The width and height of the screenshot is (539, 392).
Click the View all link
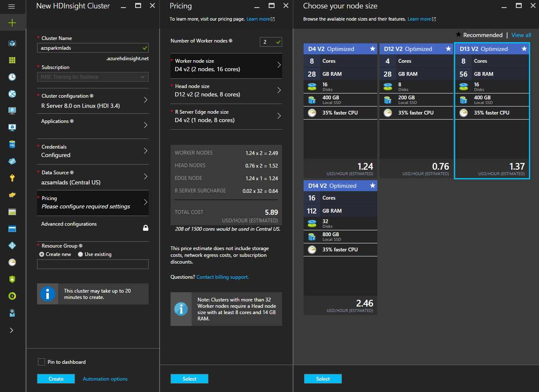coord(521,35)
